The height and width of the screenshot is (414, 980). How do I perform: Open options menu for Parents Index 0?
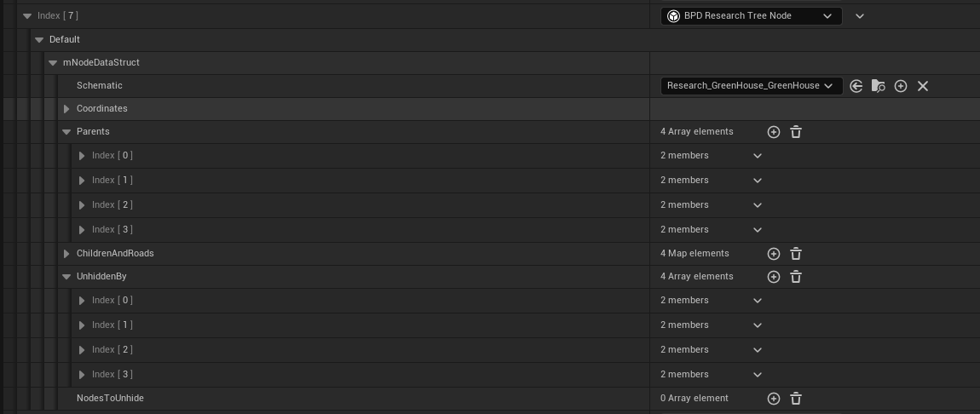[758, 156]
